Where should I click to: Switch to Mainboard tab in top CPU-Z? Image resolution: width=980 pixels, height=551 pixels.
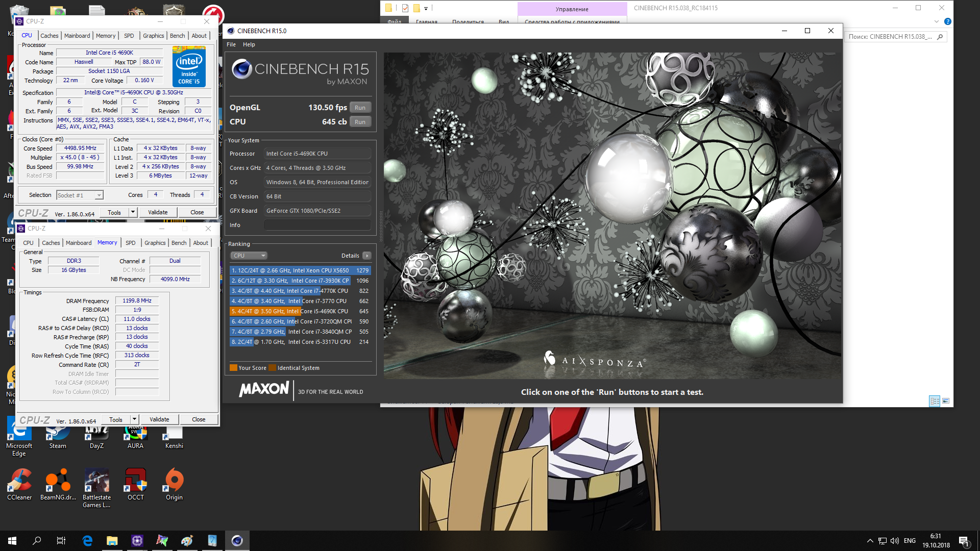pyautogui.click(x=77, y=36)
